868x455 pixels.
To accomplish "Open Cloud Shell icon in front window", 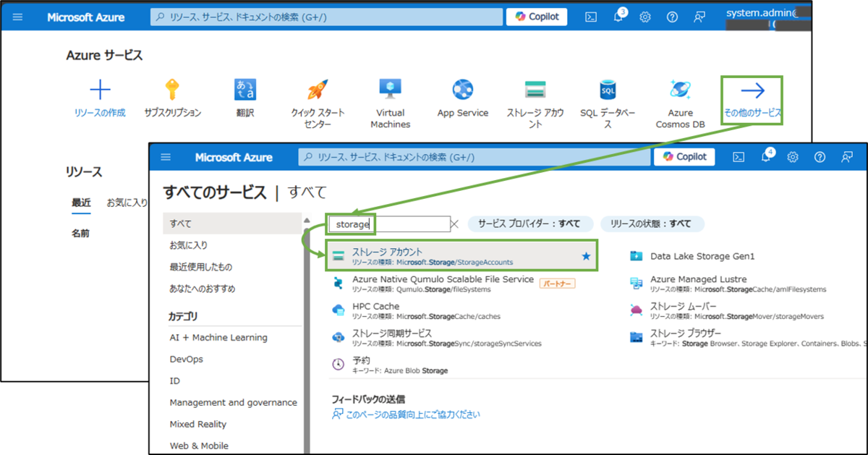I will (x=739, y=157).
